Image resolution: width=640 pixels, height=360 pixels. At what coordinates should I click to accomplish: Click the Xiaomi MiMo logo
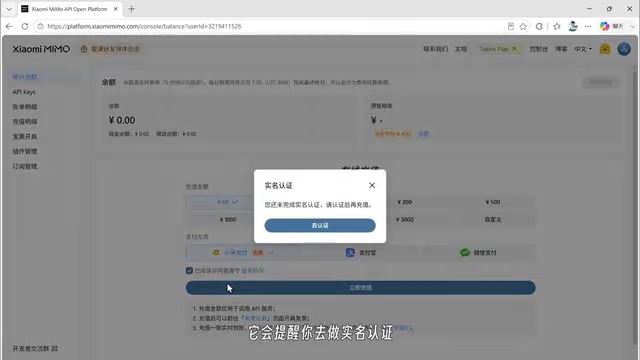(x=41, y=49)
